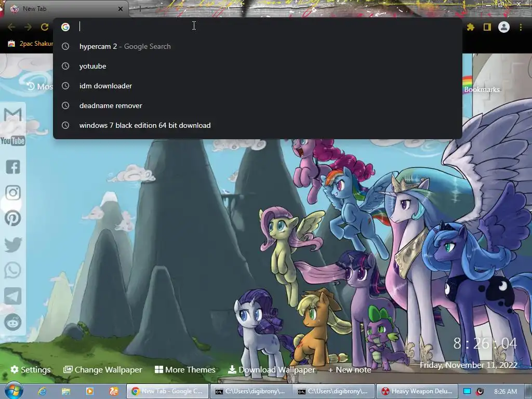The height and width of the screenshot is (399, 532).
Task: Select 'windows 7 black edition 64 bit download' suggestion
Action: point(258,125)
